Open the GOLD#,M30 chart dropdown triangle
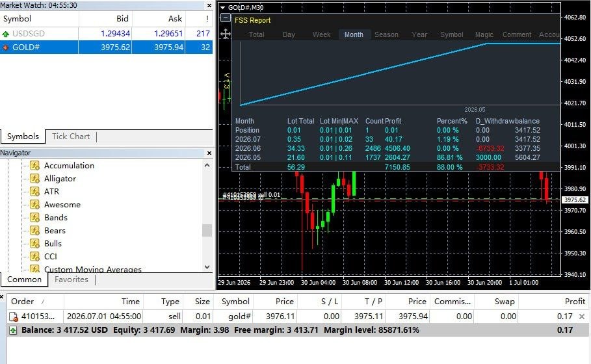This screenshot has width=591, height=364. point(222,8)
